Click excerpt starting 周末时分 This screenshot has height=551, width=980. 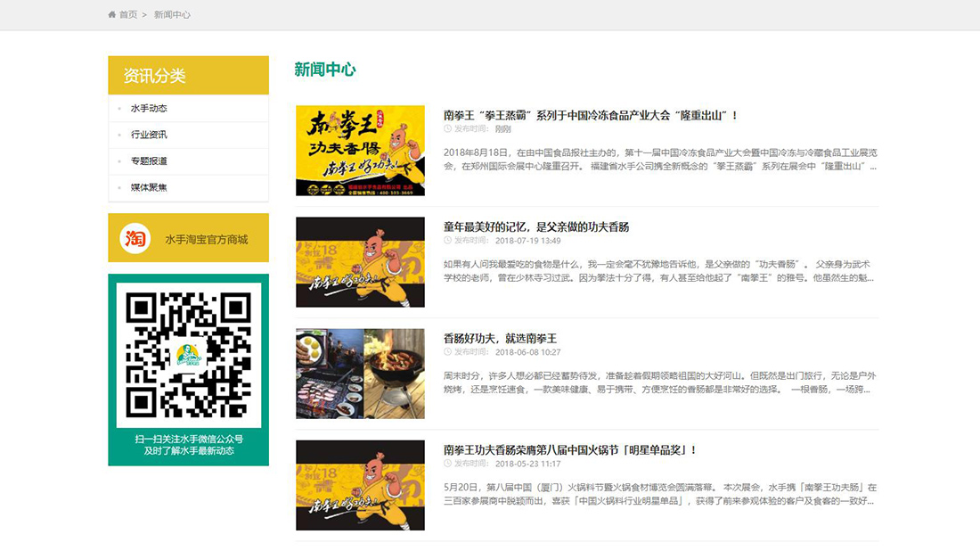coord(660,382)
